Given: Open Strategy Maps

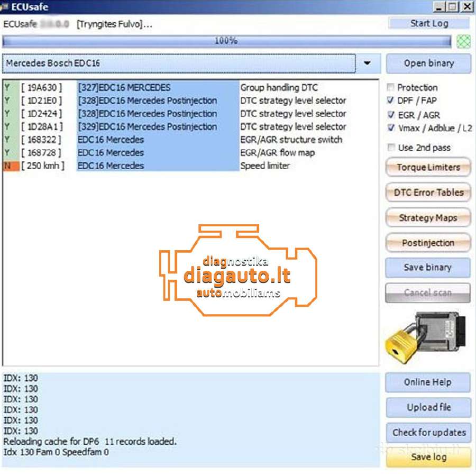Looking at the screenshot, I should click(428, 218).
